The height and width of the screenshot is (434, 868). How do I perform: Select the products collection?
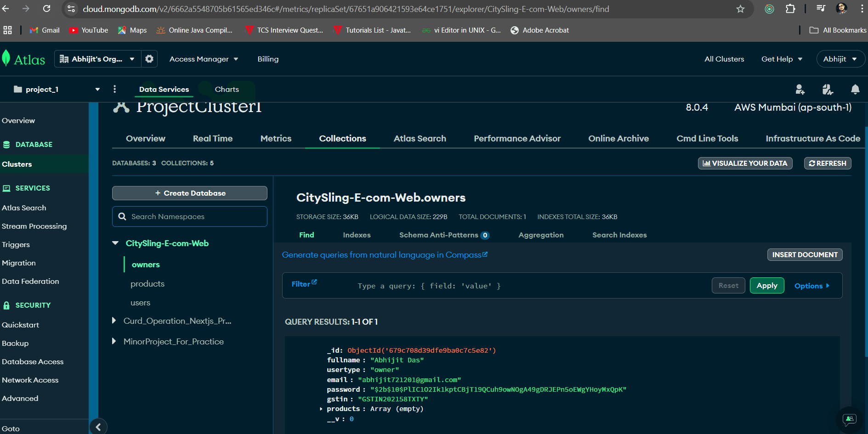148,284
